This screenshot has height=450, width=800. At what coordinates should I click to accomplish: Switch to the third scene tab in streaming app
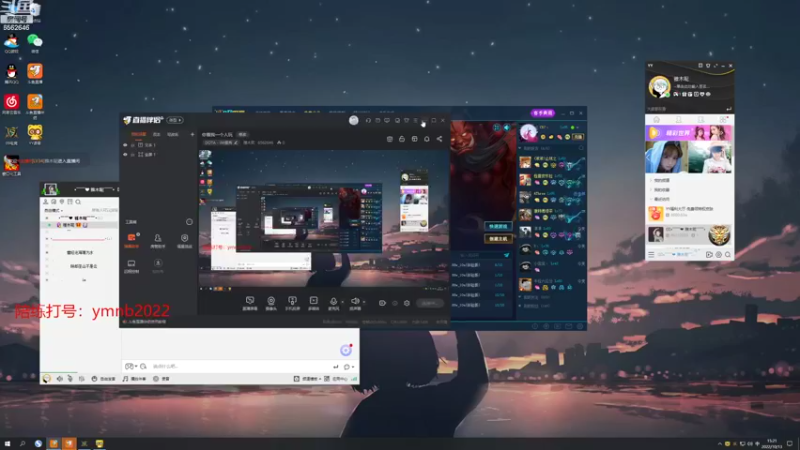pyautogui.click(x=173, y=135)
